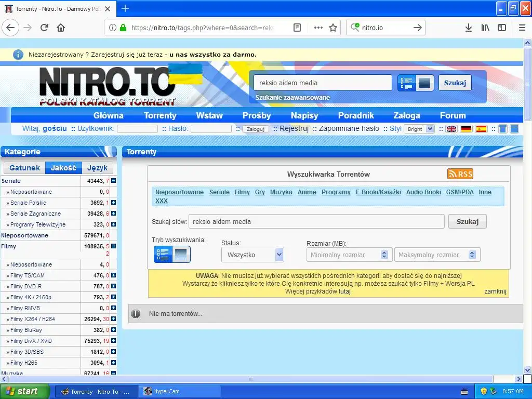Open the Filmy BluRay category row

click(26, 330)
